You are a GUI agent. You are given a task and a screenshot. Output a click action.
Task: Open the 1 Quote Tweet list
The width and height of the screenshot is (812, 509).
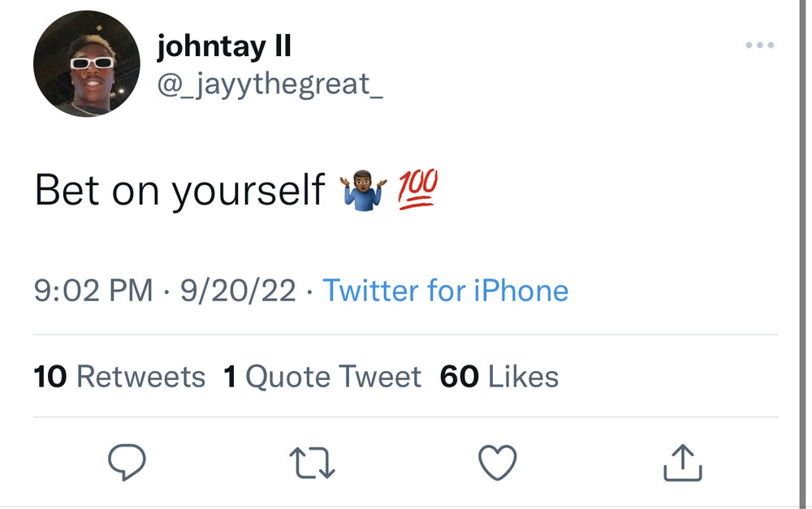(322, 377)
